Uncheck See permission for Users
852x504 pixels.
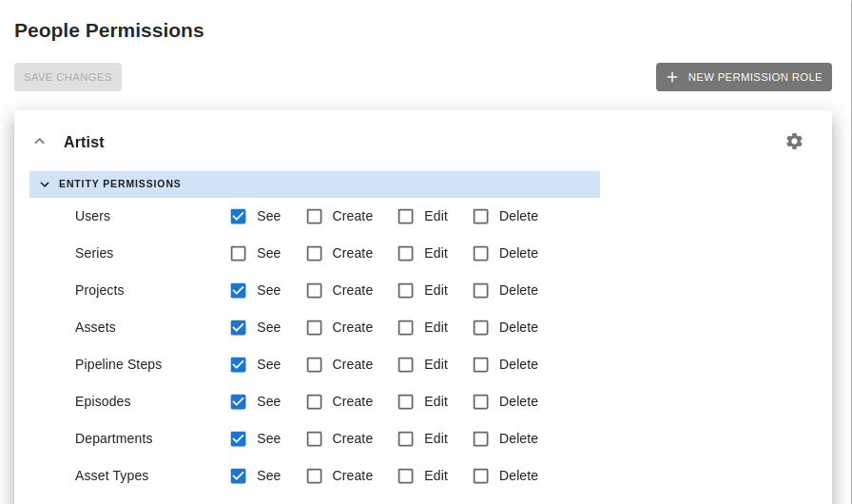(x=239, y=216)
